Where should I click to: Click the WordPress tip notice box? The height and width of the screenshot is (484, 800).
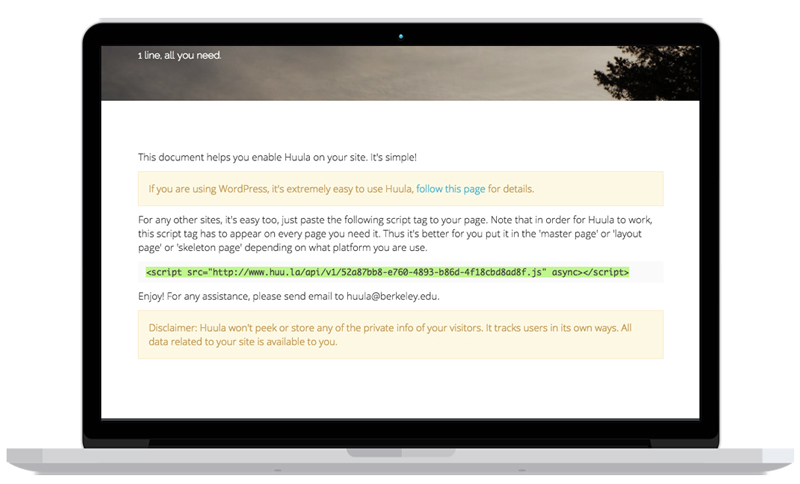(x=401, y=189)
